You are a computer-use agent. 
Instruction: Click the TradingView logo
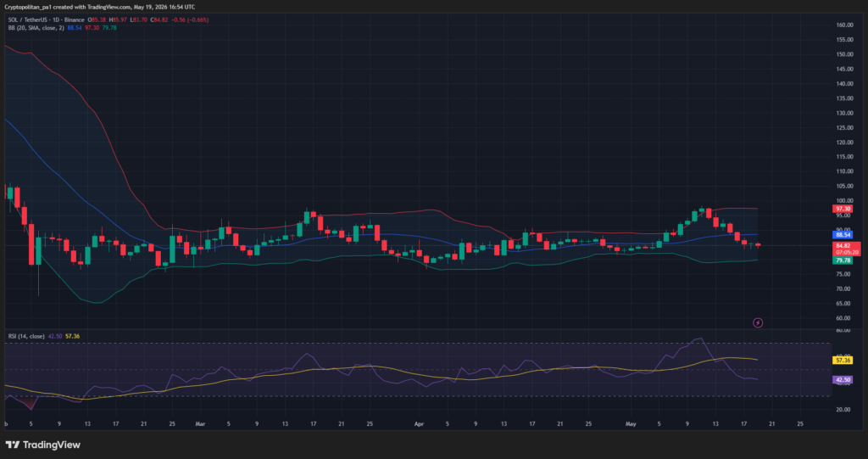[x=42, y=445]
